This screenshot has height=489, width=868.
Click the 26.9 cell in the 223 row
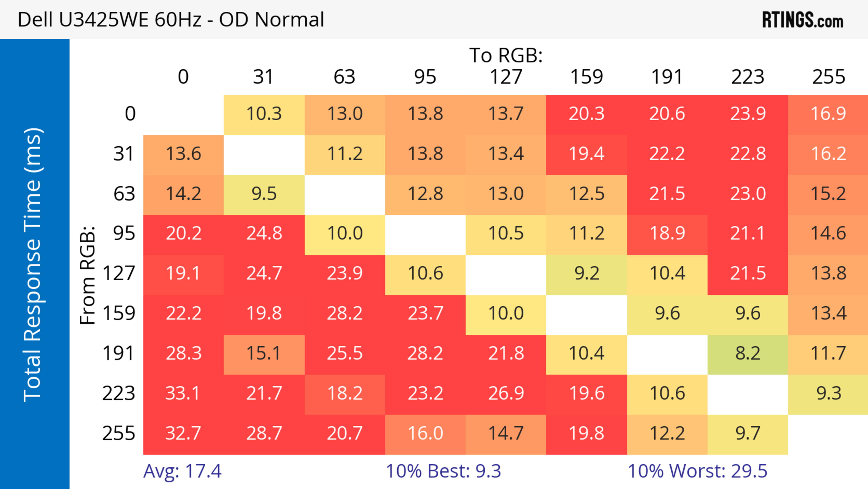click(x=506, y=393)
